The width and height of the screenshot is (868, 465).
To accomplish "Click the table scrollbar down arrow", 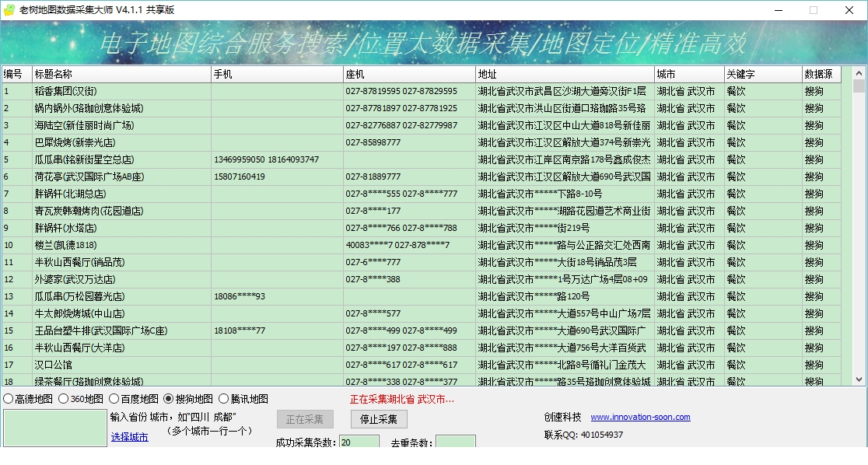I will pos(859,379).
